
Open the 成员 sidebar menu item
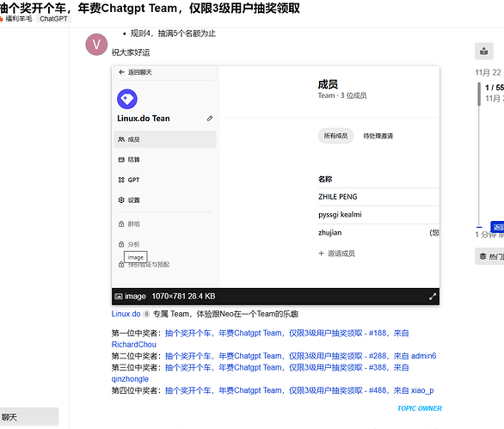(x=165, y=139)
